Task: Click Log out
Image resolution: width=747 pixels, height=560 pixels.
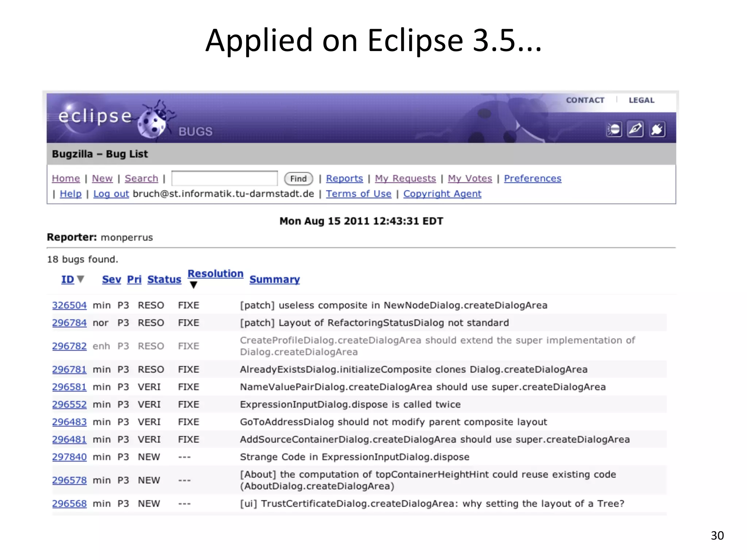Action: (x=111, y=194)
